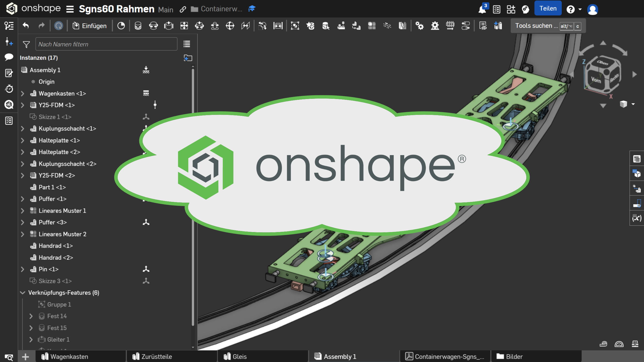The height and width of the screenshot is (362, 644).
Task: Open the Comments panel in the left sidebar
Action: (9, 57)
